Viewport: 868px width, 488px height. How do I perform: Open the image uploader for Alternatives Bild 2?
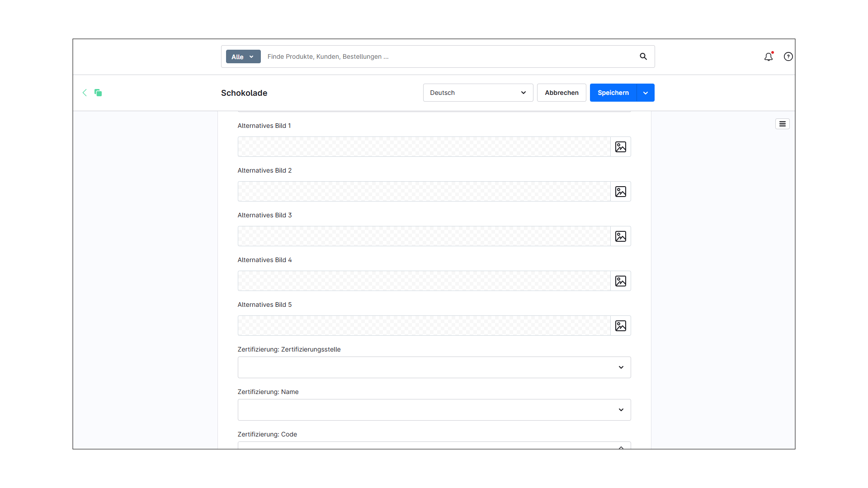620,191
